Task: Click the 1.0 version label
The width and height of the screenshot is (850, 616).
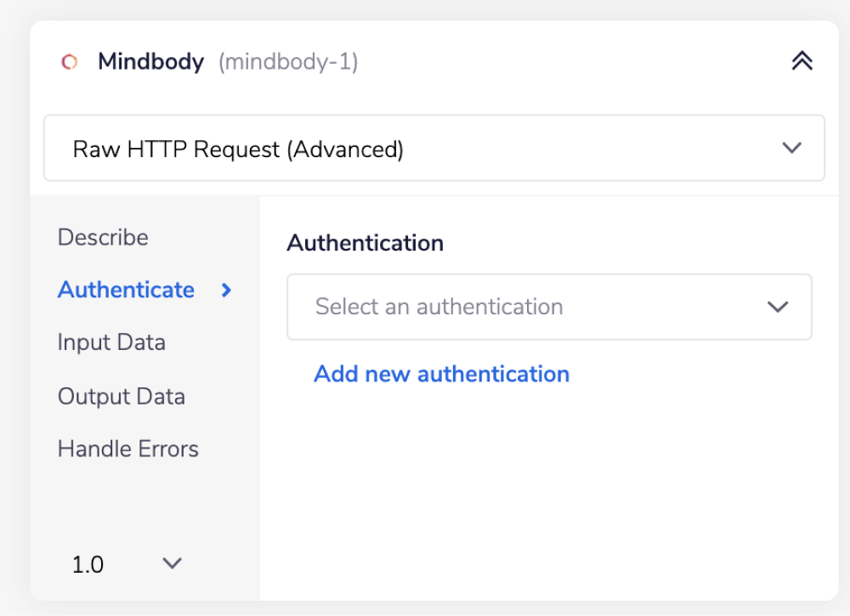Action: tap(88, 563)
